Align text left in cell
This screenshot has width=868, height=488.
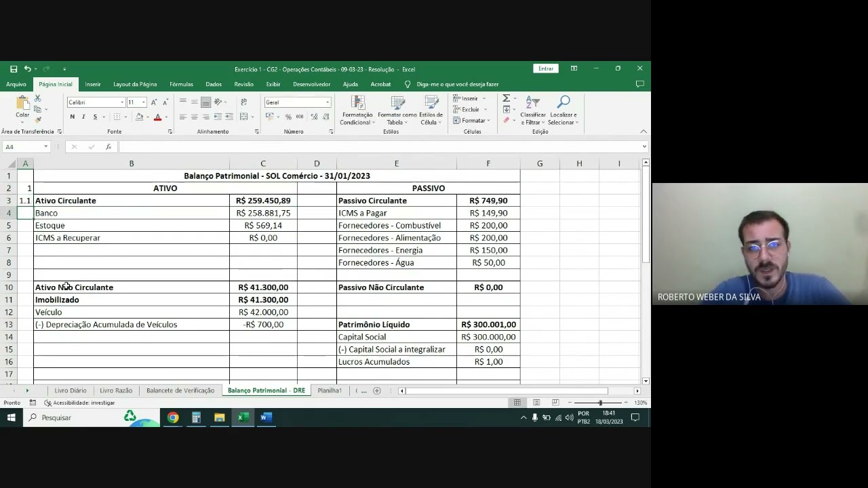pos(182,117)
